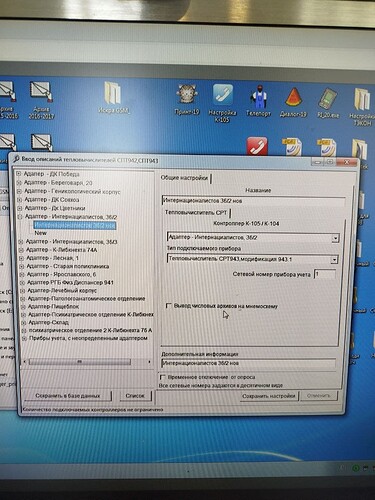Click the Список button
The image size is (375, 500).
coord(135,396)
